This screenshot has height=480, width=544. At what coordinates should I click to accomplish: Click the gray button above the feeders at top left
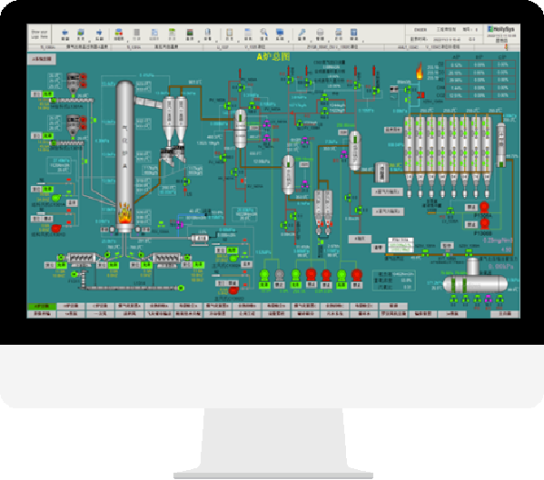point(42,59)
